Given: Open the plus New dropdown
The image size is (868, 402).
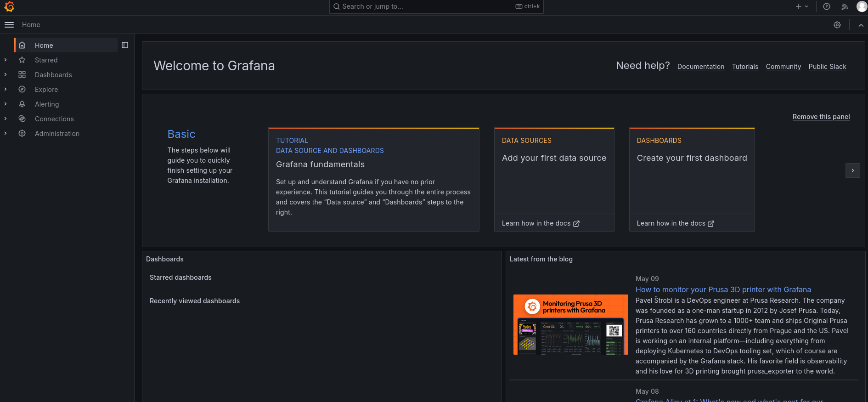Looking at the screenshot, I should tap(801, 6).
